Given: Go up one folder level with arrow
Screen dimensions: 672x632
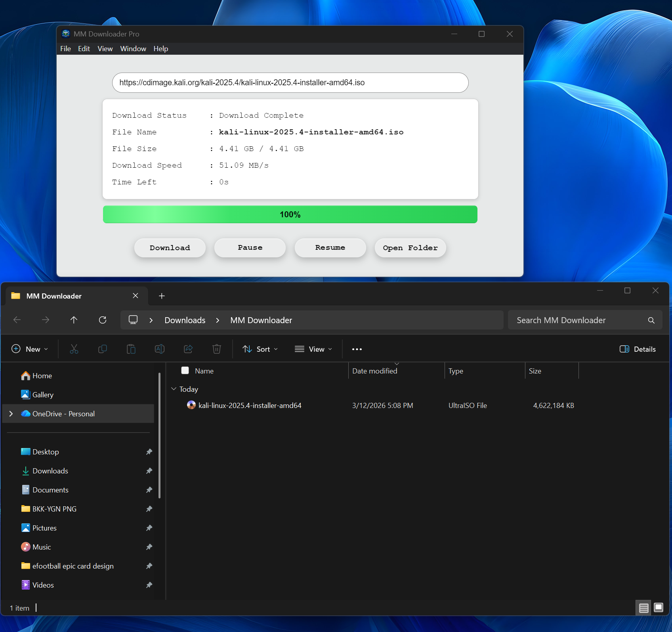Looking at the screenshot, I should pos(74,320).
